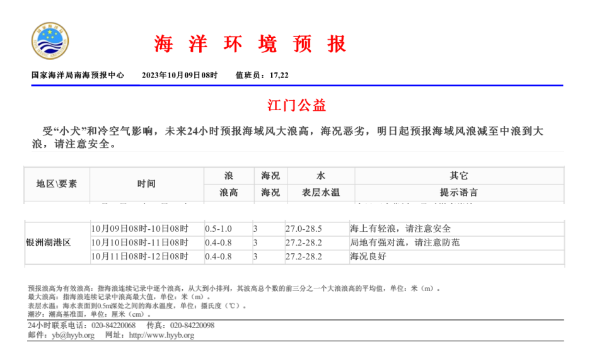The image size is (592, 364).
Task: Select the 时间 column header
Action: [x=146, y=184]
